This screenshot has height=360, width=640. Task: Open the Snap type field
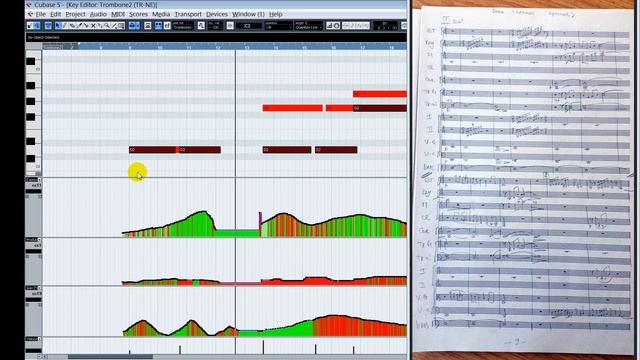[x=249, y=26]
